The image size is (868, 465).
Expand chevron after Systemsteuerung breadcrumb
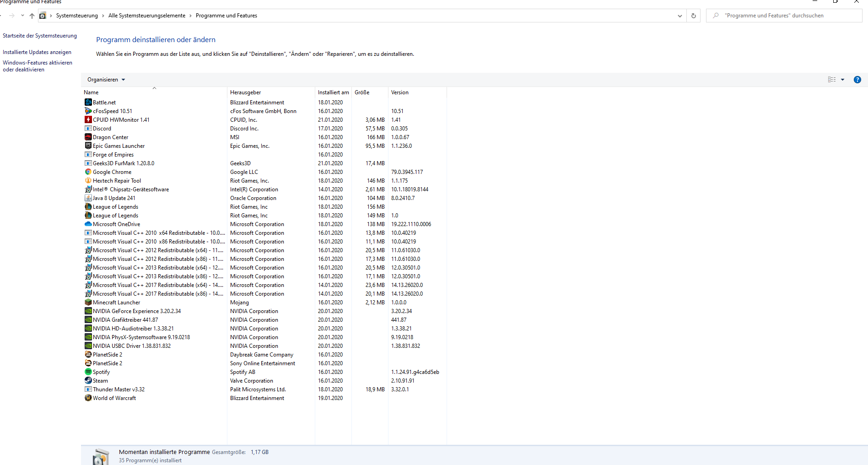[x=103, y=16]
